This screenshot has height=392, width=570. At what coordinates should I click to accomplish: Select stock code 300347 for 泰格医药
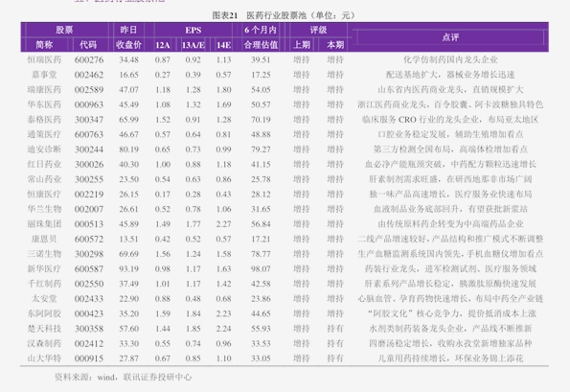[x=89, y=119]
